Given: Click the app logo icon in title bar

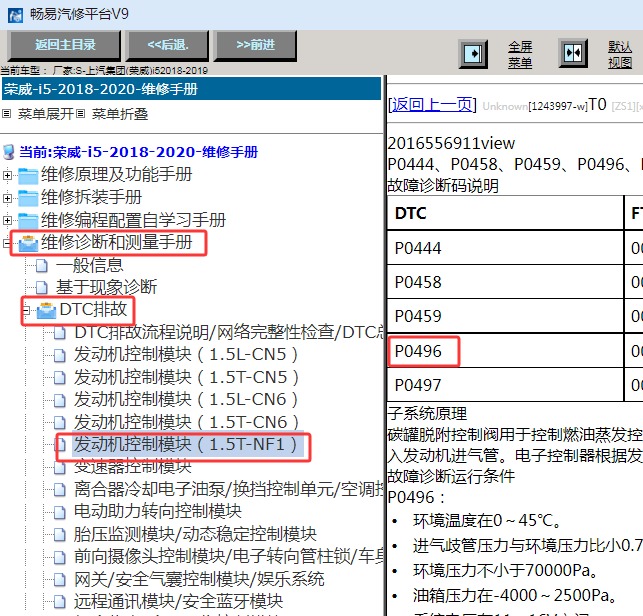Looking at the screenshot, I should 15,15.
